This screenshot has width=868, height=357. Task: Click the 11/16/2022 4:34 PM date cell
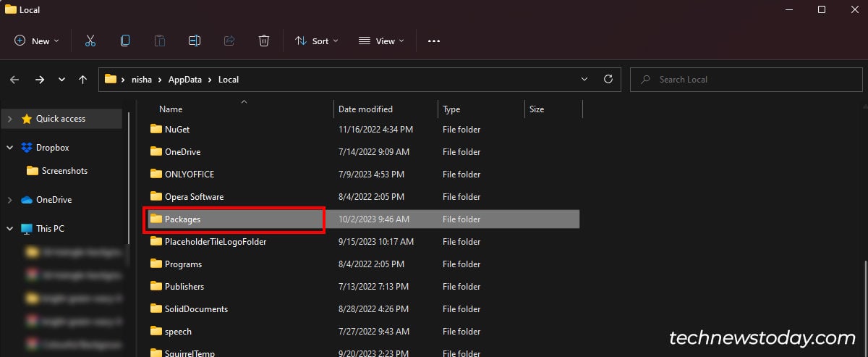tap(375, 130)
